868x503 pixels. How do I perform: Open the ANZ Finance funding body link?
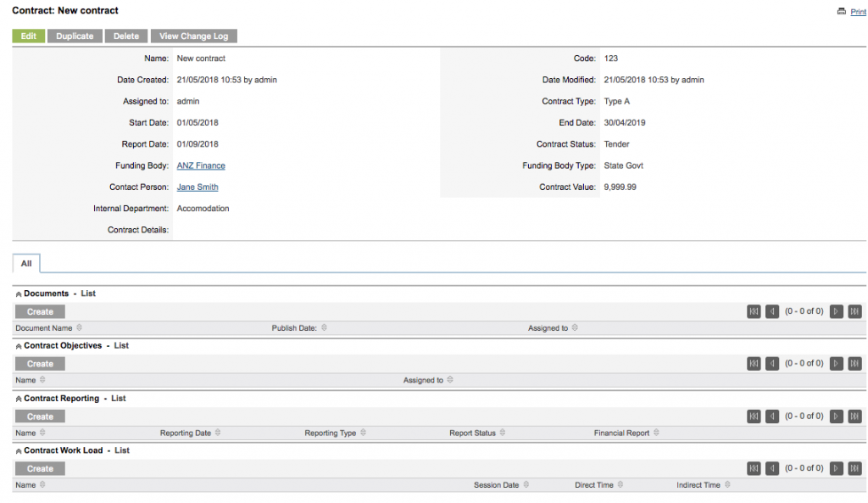point(201,165)
